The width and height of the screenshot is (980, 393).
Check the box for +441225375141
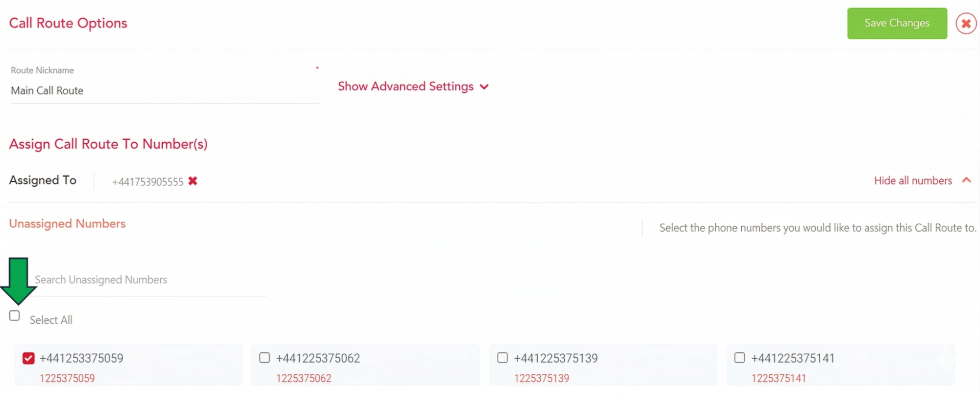[740, 358]
